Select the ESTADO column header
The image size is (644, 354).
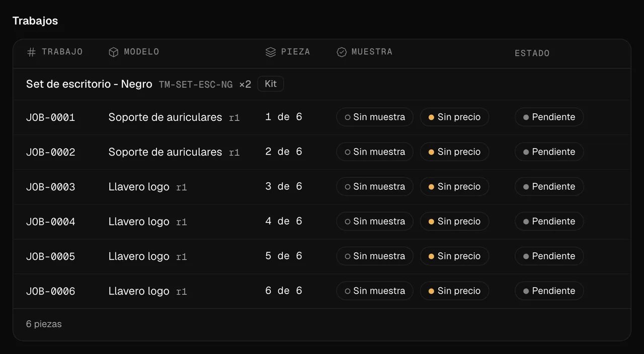pos(532,53)
